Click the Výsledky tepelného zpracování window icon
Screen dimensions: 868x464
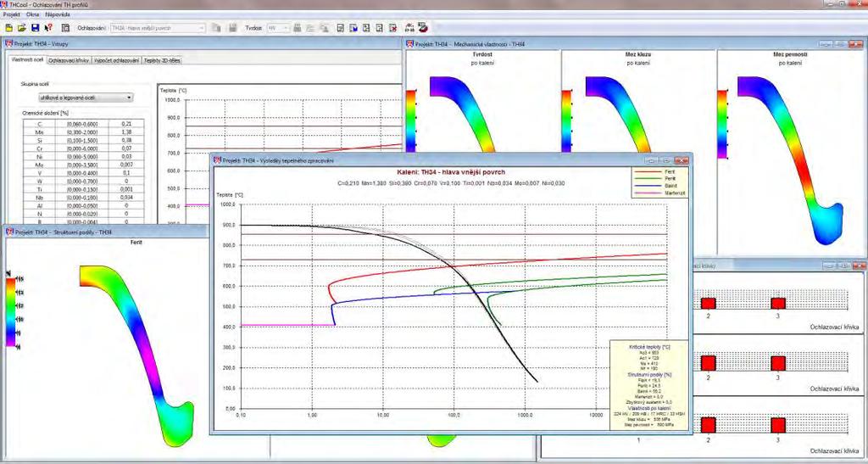tap(218, 160)
